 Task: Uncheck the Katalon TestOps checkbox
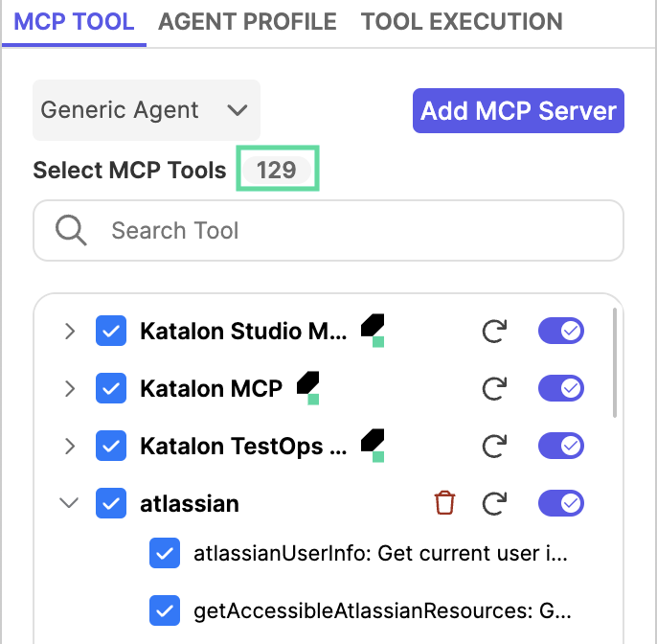point(111,446)
